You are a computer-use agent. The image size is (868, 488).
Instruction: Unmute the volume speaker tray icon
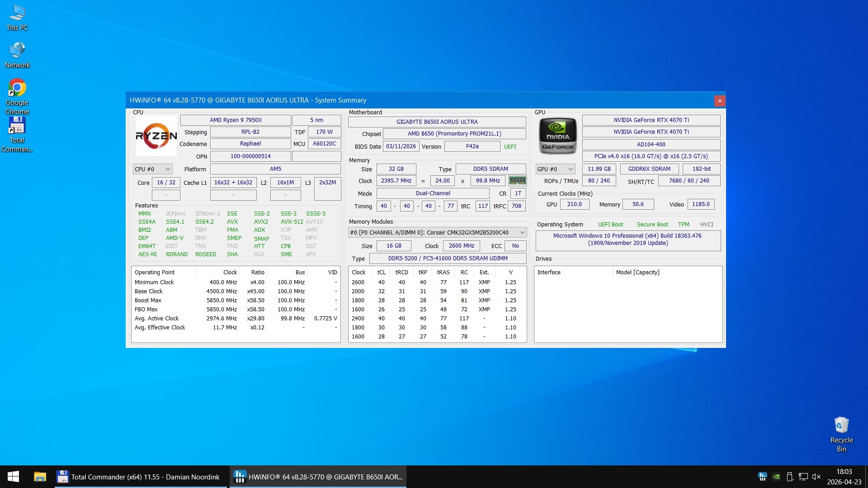pos(816,477)
